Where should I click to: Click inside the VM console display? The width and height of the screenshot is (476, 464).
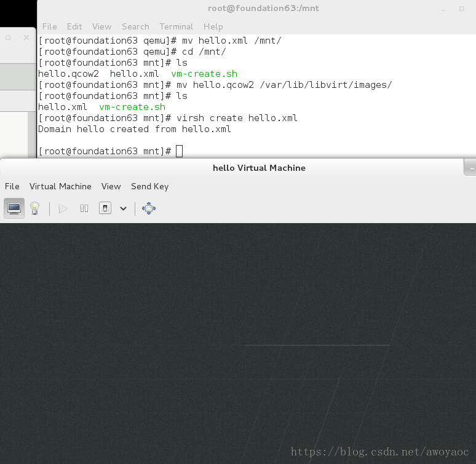coord(238,344)
